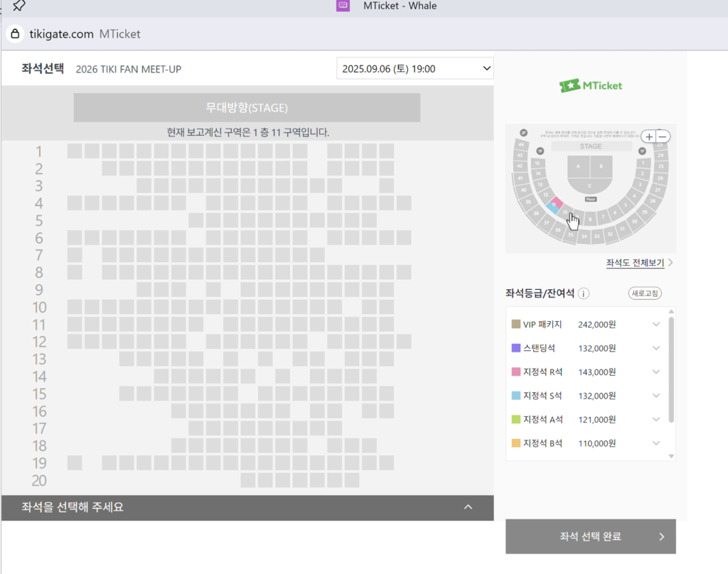Viewport: 728px width, 574px height.
Task: Click the 스탠딩석 purple color swatch
Action: pos(516,348)
